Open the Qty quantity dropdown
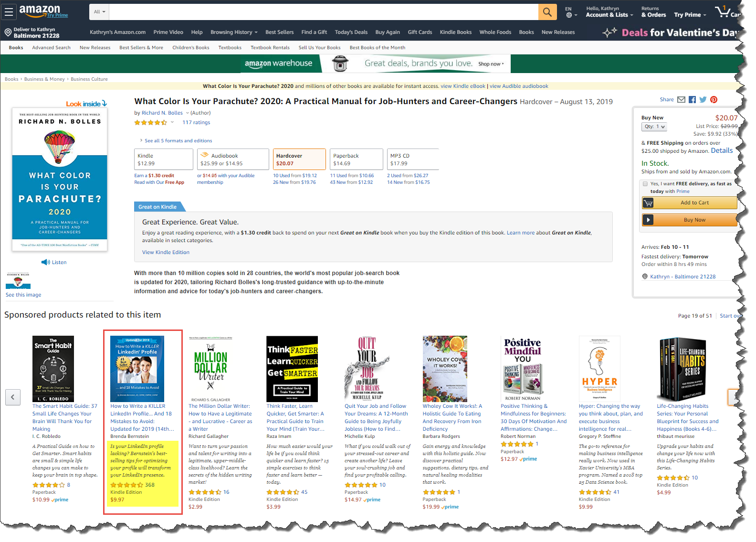Image resolution: width=756 pixels, height=542 pixels. pyautogui.click(x=654, y=127)
